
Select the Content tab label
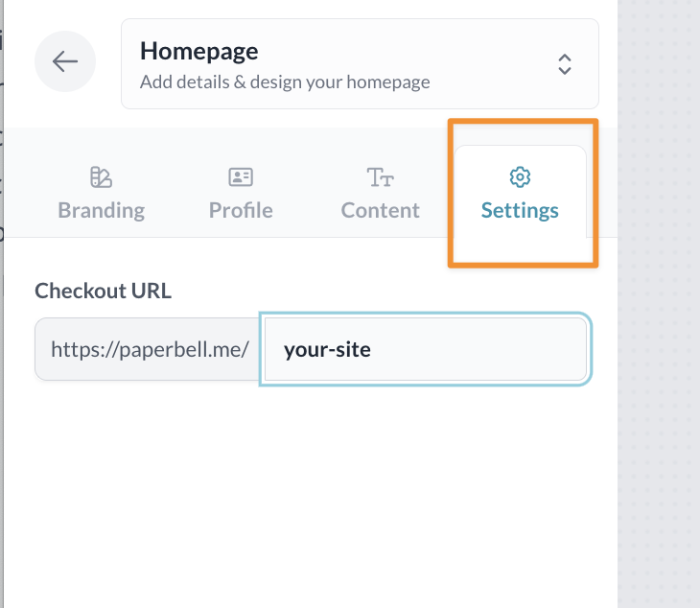pyautogui.click(x=381, y=210)
